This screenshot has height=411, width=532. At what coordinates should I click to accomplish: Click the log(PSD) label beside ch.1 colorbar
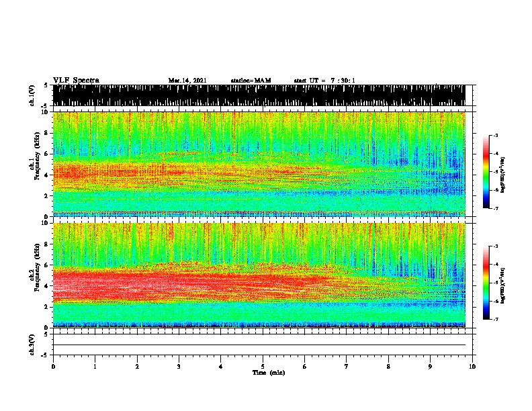pyautogui.click(x=503, y=175)
